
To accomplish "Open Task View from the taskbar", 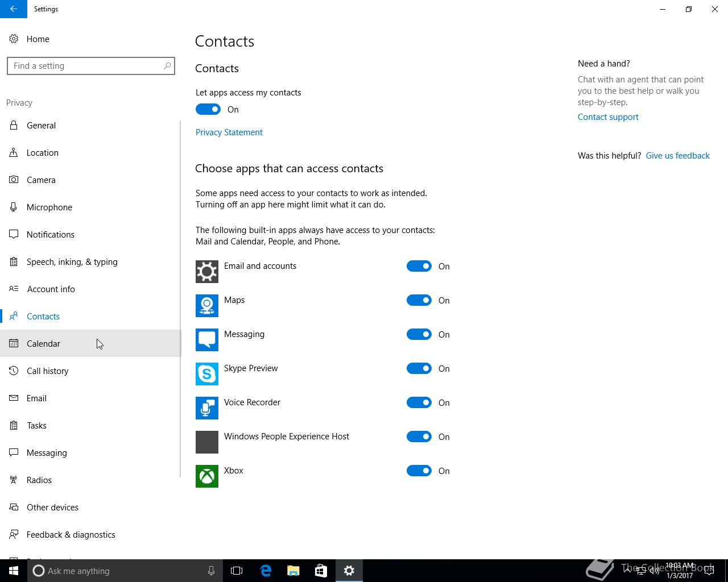I will [237, 571].
